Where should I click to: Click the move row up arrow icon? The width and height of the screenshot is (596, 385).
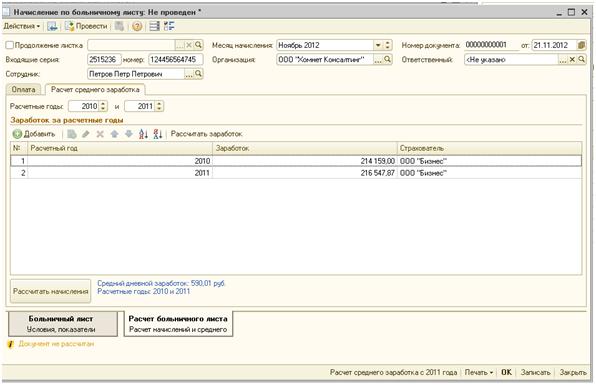[x=114, y=134]
